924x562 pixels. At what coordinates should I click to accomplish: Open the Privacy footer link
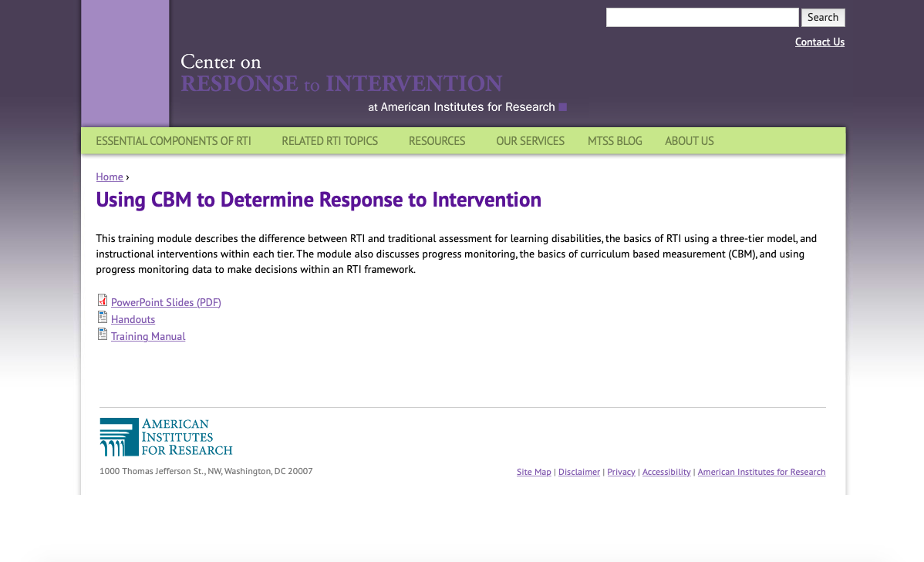[621, 472]
